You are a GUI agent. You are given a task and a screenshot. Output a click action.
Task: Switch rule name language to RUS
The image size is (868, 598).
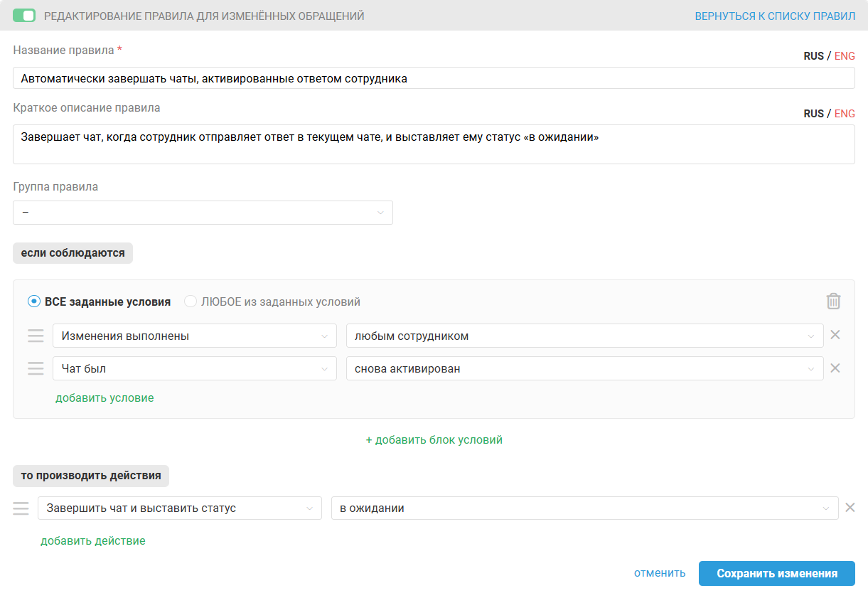click(814, 56)
